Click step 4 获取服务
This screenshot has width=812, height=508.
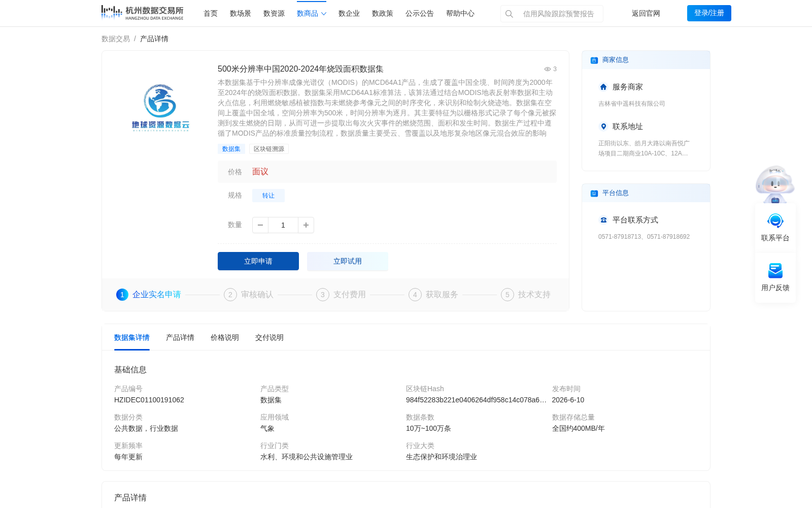433,295
